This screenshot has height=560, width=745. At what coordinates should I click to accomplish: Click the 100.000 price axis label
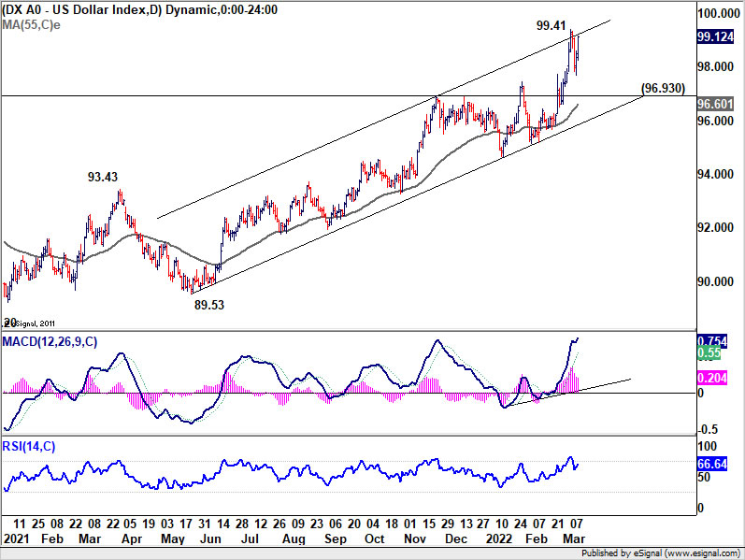click(719, 13)
